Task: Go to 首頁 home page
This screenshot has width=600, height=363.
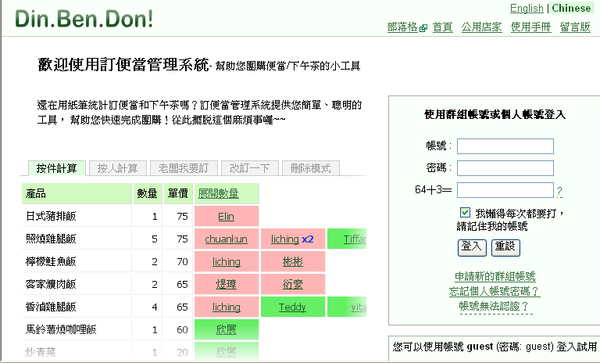Action: pyautogui.click(x=443, y=27)
